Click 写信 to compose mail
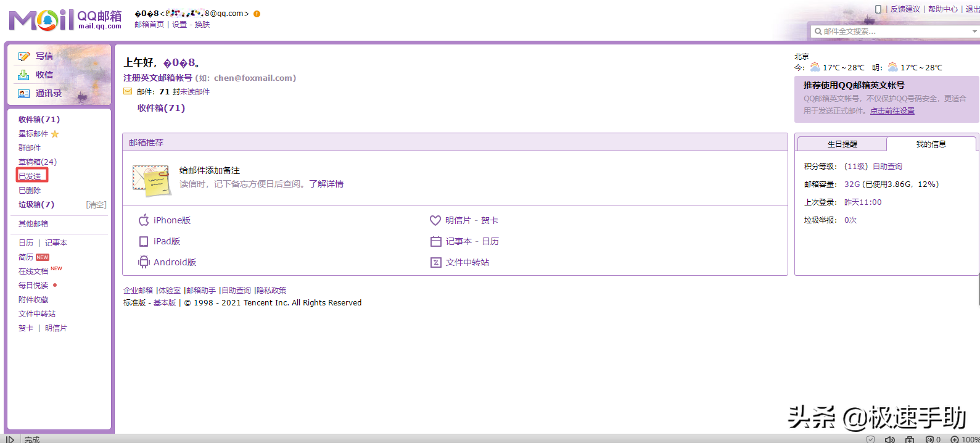 point(44,56)
